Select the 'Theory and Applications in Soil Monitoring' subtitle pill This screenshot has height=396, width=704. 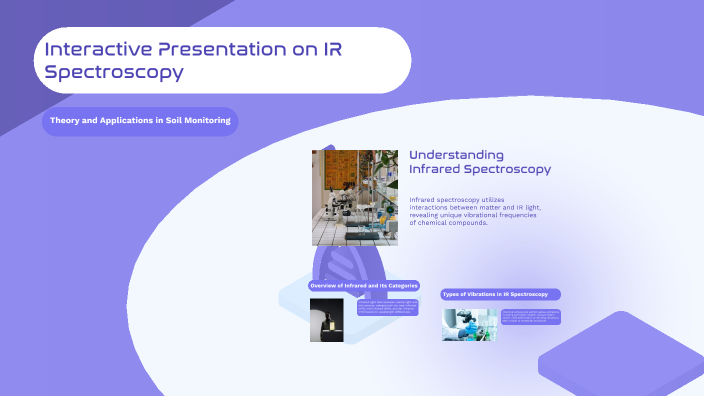[x=140, y=121]
